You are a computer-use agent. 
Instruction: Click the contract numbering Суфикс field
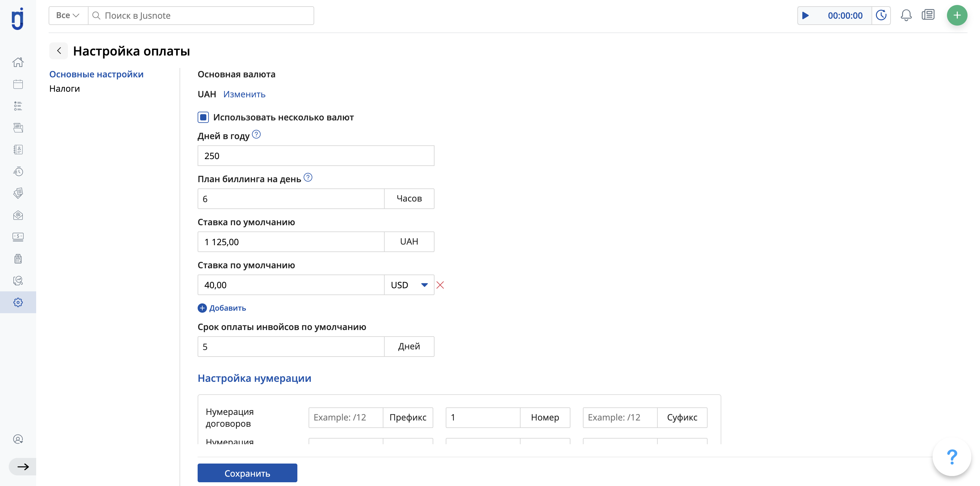coord(620,417)
